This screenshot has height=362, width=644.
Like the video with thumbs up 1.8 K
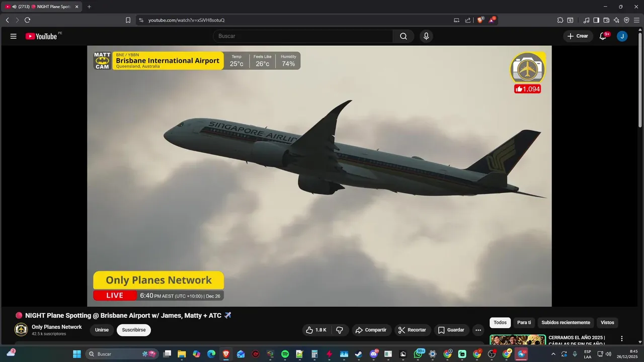coord(316,330)
